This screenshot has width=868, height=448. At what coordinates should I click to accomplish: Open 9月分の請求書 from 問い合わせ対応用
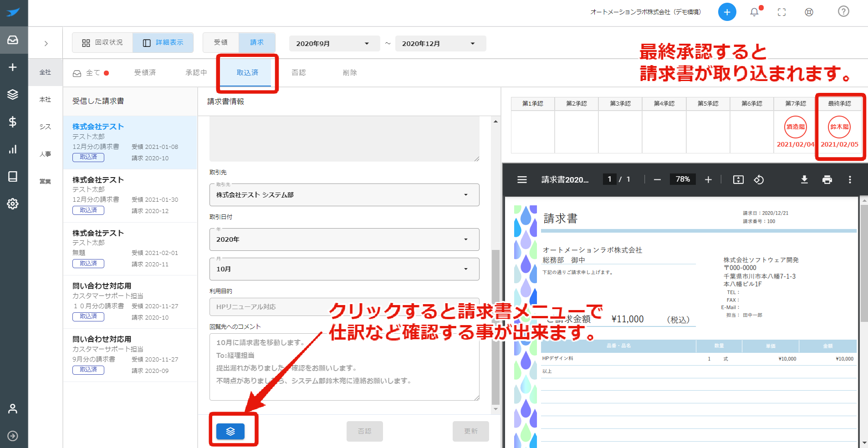coord(130,355)
